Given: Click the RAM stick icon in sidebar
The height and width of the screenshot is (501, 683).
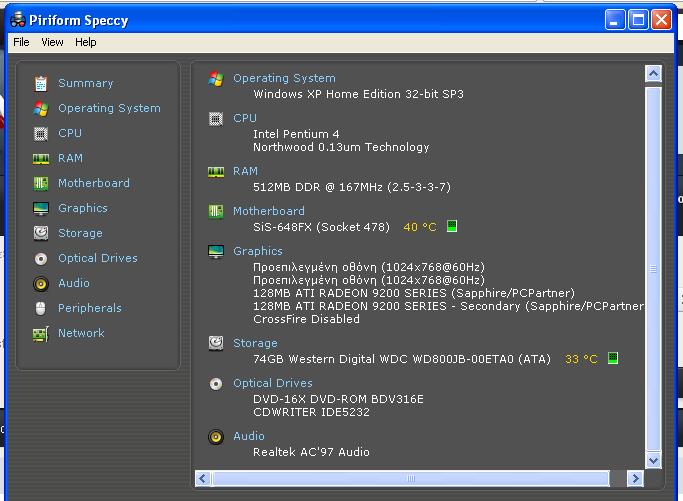Looking at the screenshot, I should [x=41, y=159].
